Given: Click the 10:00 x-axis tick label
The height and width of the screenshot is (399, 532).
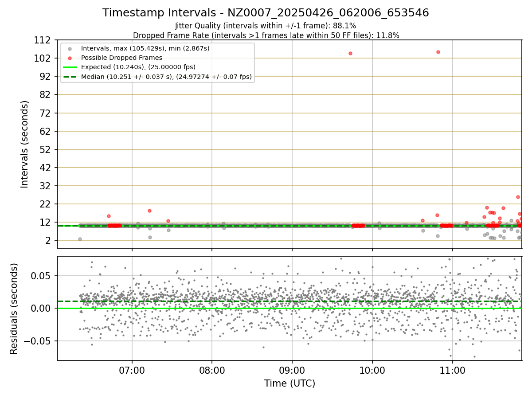Looking at the screenshot, I should 372,370.
